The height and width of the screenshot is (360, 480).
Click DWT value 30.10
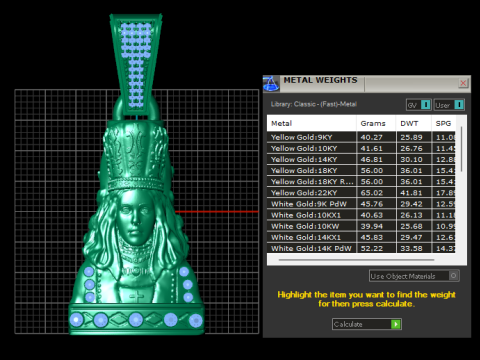[411, 159]
